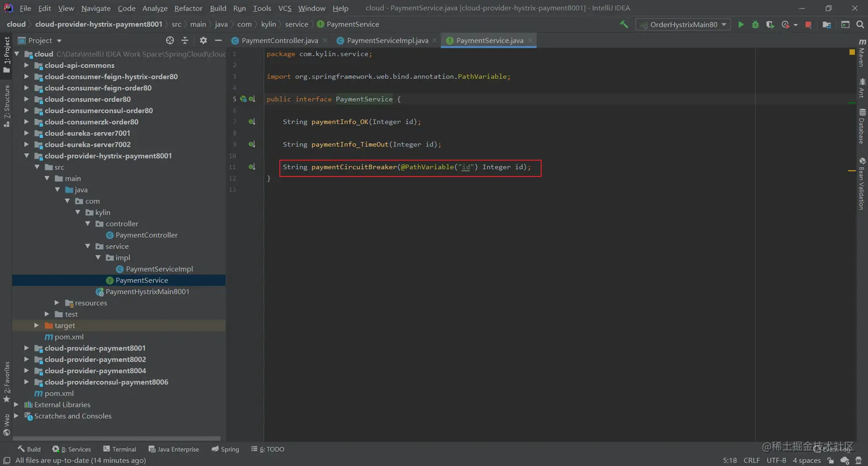Click the gutter icon beside paymentInfo_TimeOut
The width and height of the screenshot is (868, 466).
coord(251,144)
